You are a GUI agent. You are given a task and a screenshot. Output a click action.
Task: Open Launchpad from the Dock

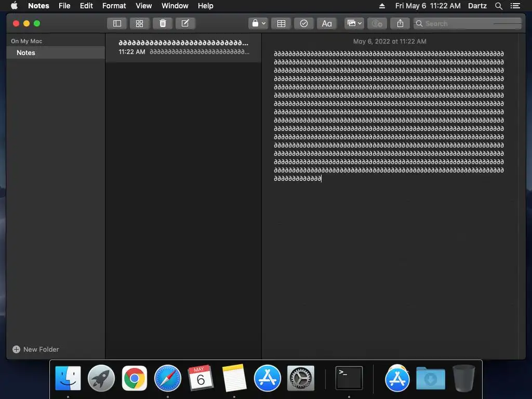[x=101, y=378]
